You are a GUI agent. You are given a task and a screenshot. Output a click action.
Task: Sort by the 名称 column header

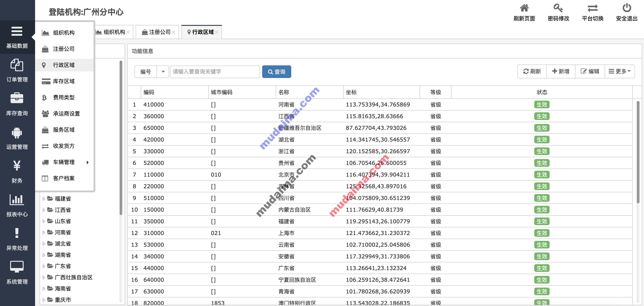click(x=309, y=92)
